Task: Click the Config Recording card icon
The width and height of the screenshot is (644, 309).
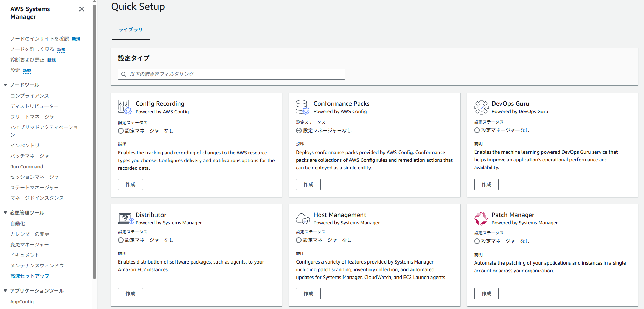Action: (125, 107)
